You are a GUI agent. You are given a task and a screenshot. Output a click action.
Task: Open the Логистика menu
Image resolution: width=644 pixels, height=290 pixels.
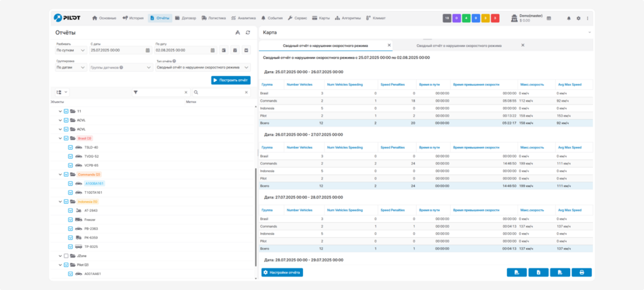pyautogui.click(x=214, y=18)
